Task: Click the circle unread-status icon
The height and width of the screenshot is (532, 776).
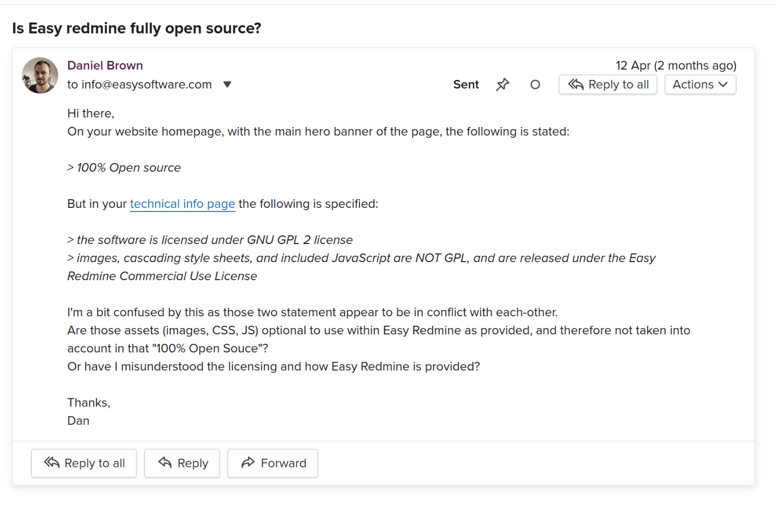Action: [x=535, y=85]
